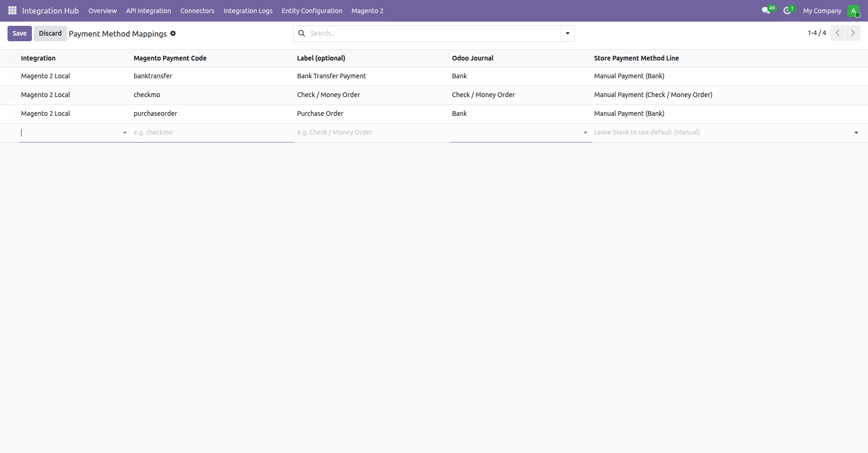Open the Magento 2 menu
The image size is (868, 453).
pyautogui.click(x=367, y=11)
